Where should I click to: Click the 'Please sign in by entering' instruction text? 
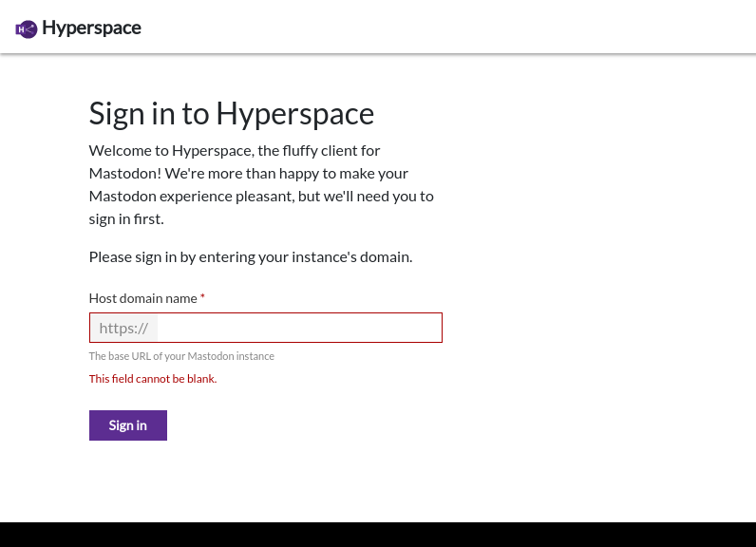pos(251,256)
